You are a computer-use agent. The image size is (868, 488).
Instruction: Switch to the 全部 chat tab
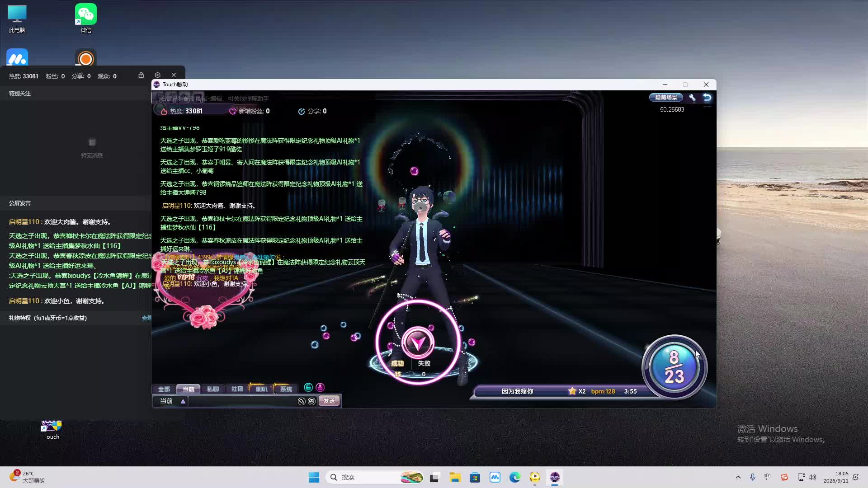click(x=164, y=389)
